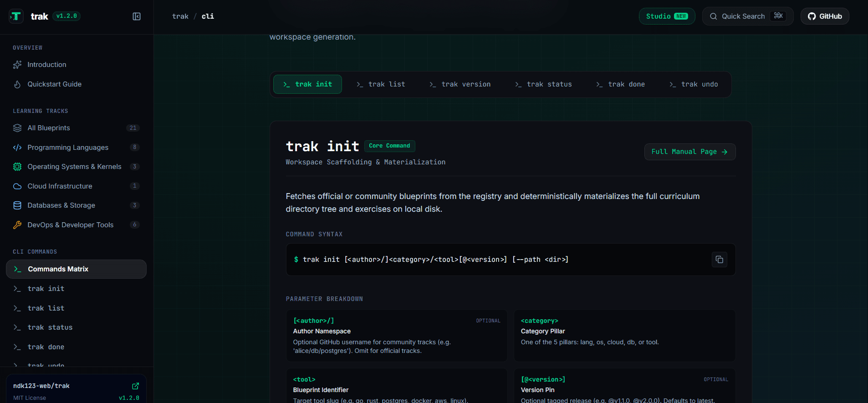Click terminal icon beside sidebar trak list
This screenshot has height=403, width=868.
point(17,308)
